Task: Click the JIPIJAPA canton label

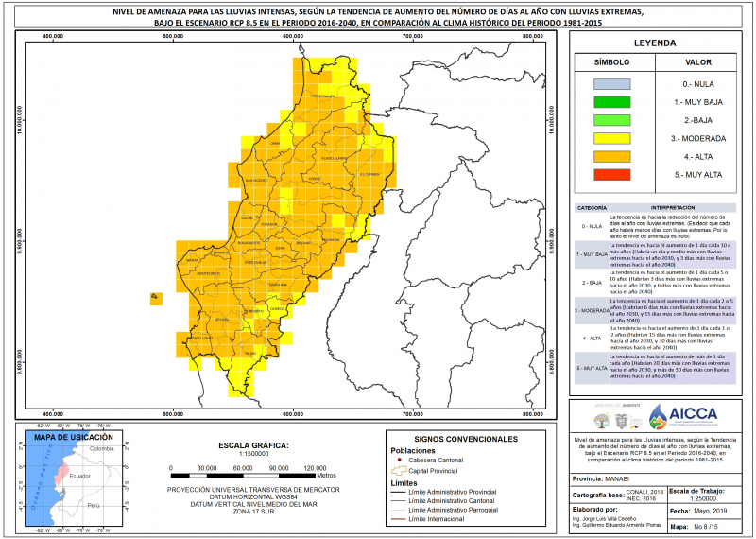Action: pos(222,320)
